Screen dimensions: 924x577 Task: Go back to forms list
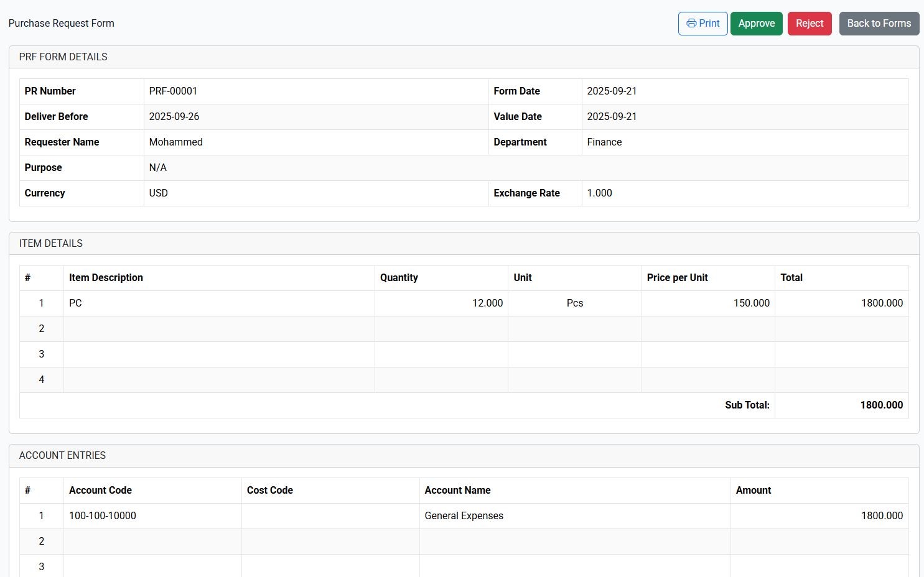pos(879,24)
